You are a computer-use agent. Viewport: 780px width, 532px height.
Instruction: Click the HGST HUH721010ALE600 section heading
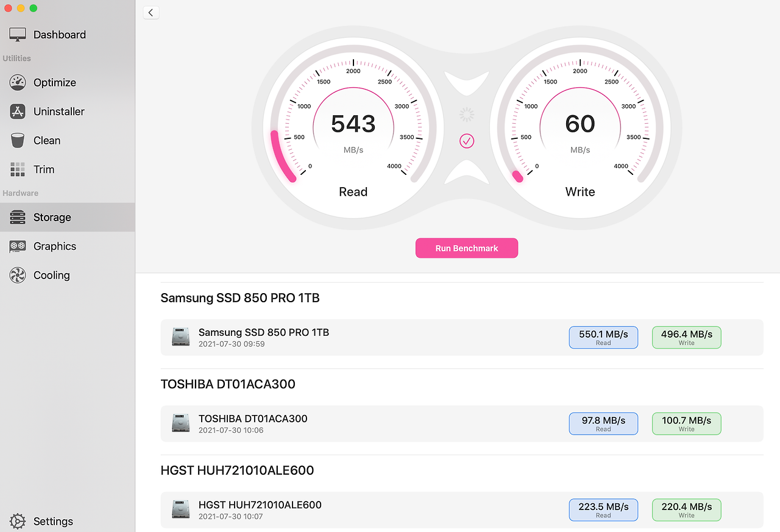tap(238, 470)
